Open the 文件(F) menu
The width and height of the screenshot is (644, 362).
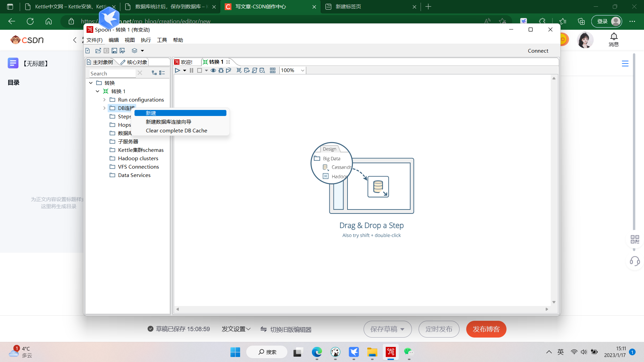point(95,40)
